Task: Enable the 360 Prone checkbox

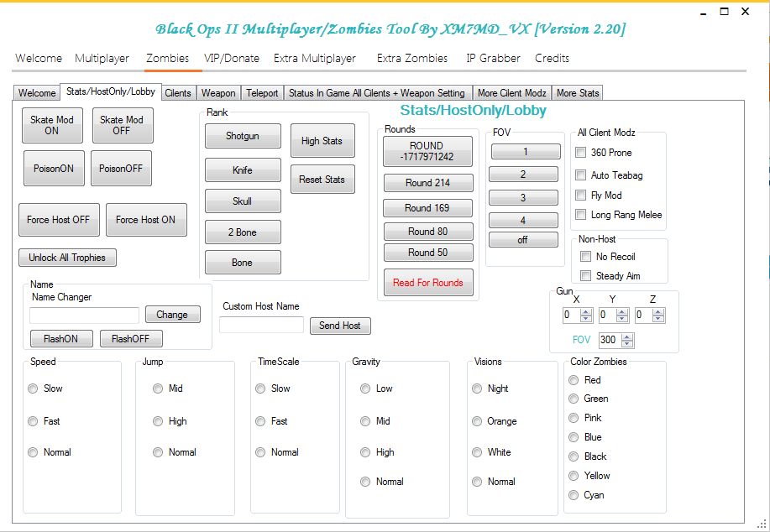Action: click(x=580, y=153)
